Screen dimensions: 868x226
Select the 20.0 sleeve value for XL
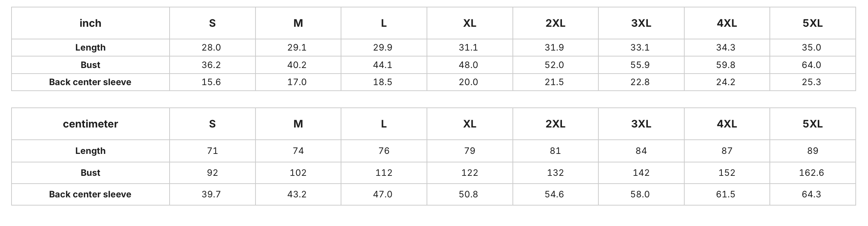(469, 82)
